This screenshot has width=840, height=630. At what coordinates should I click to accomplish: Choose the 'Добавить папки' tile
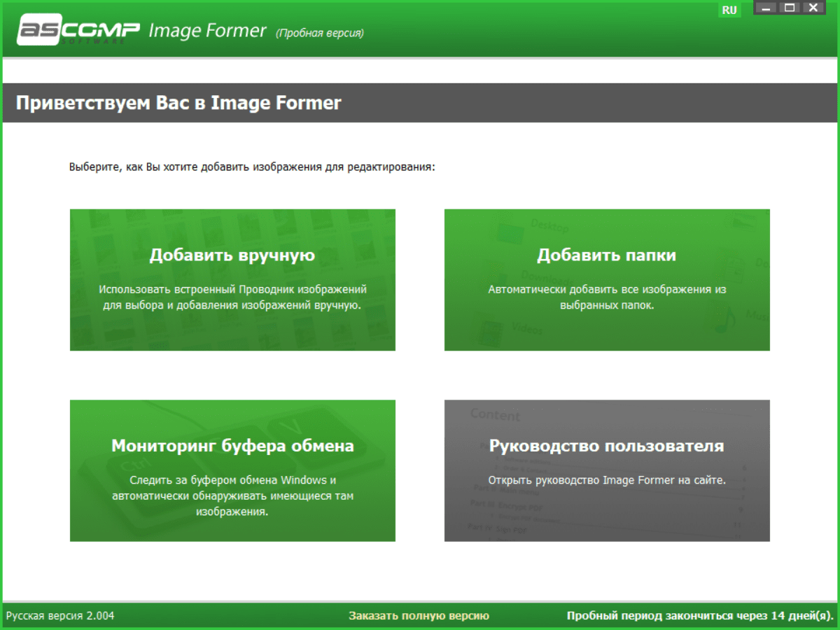click(x=607, y=280)
